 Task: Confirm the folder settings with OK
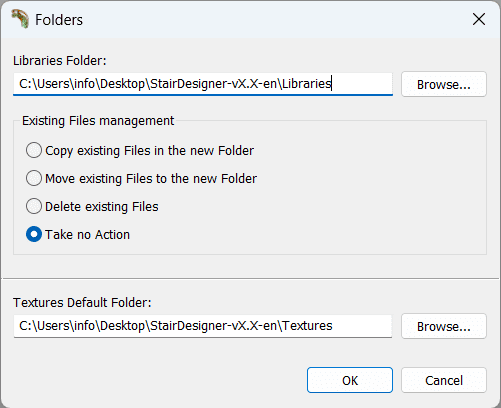click(x=350, y=380)
